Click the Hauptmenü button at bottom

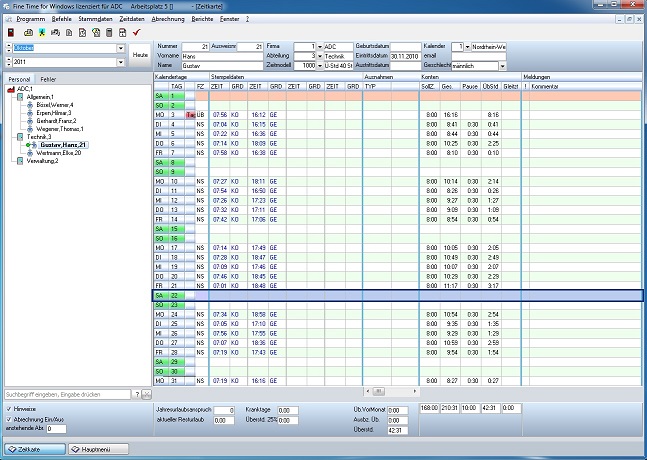(99, 449)
